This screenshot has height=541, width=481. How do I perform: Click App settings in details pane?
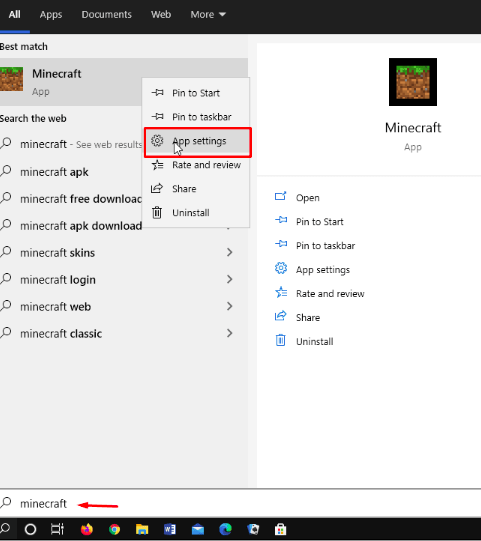pyautogui.click(x=323, y=270)
